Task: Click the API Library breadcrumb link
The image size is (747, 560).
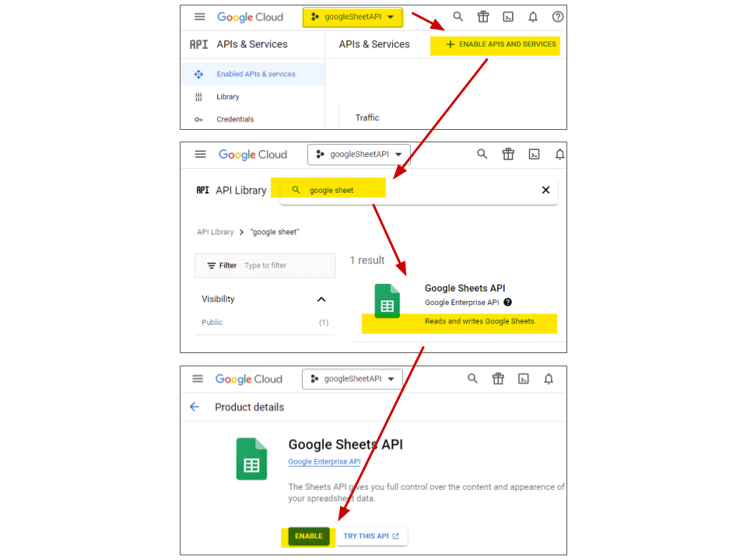Action: tap(216, 232)
